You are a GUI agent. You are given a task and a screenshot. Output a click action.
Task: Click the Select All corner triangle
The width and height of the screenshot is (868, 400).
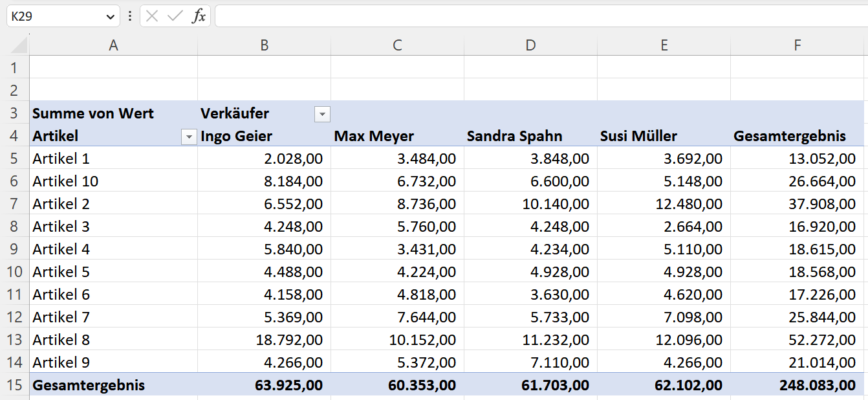pyautogui.click(x=20, y=45)
